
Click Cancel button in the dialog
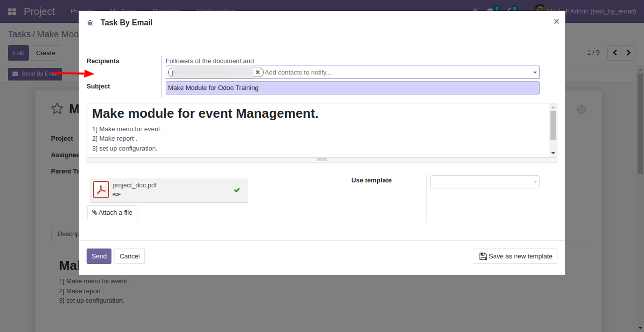pyautogui.click(x=129, y=256)
